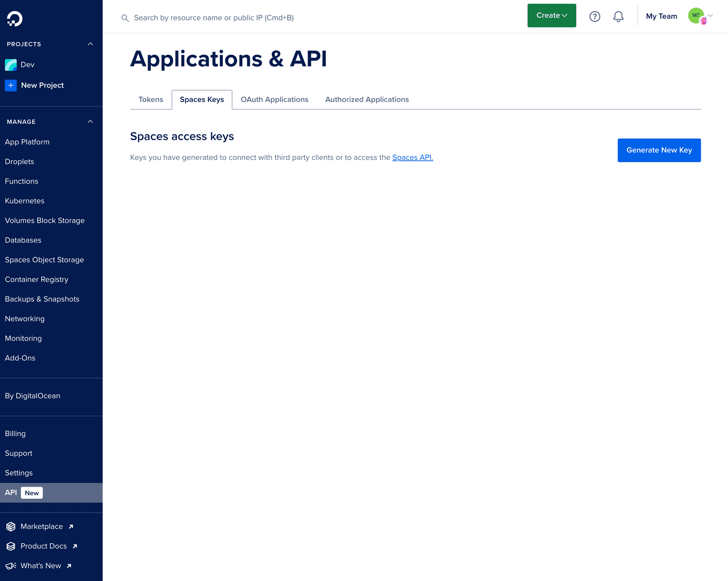Click the search bar icon
This screenshot has width=728, height=581.
(125, 18)
